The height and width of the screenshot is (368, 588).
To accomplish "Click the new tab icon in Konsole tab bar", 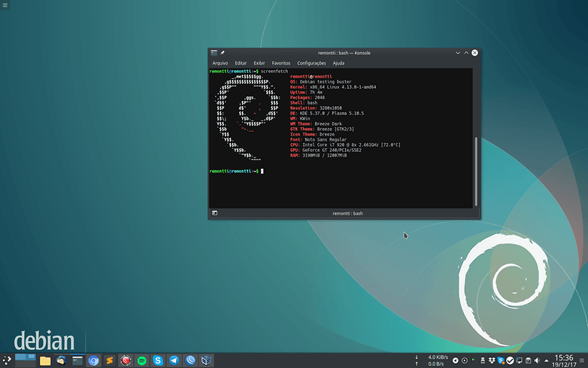I will click(214, 213).
